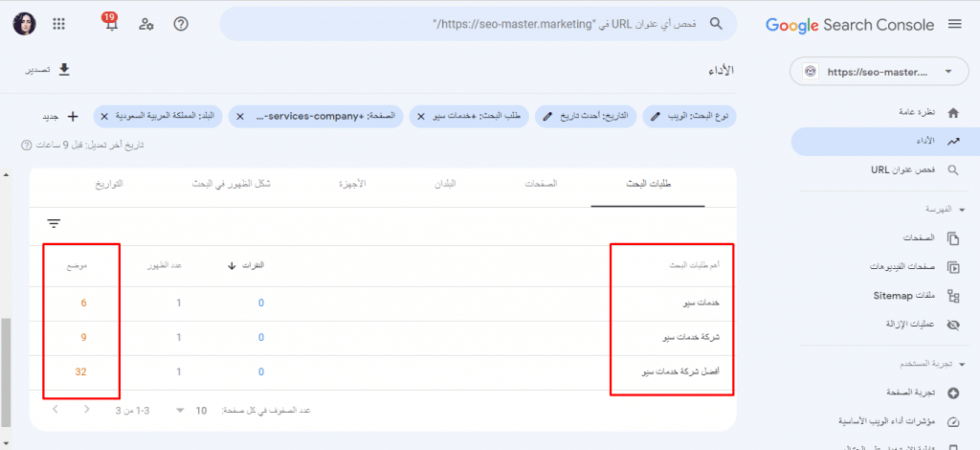980x450 pixels.
Task: Click the removals eye-slash icon
Action: point(953,325)
